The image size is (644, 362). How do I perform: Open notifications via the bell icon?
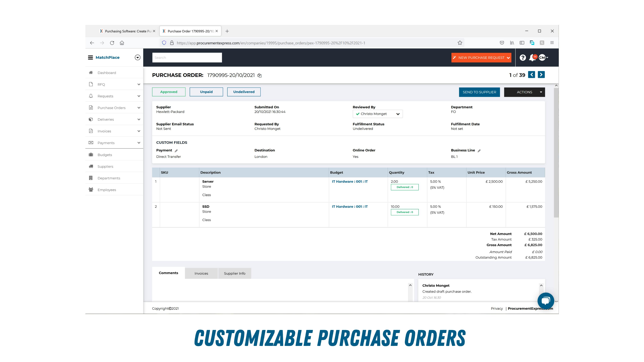(532, 57)
